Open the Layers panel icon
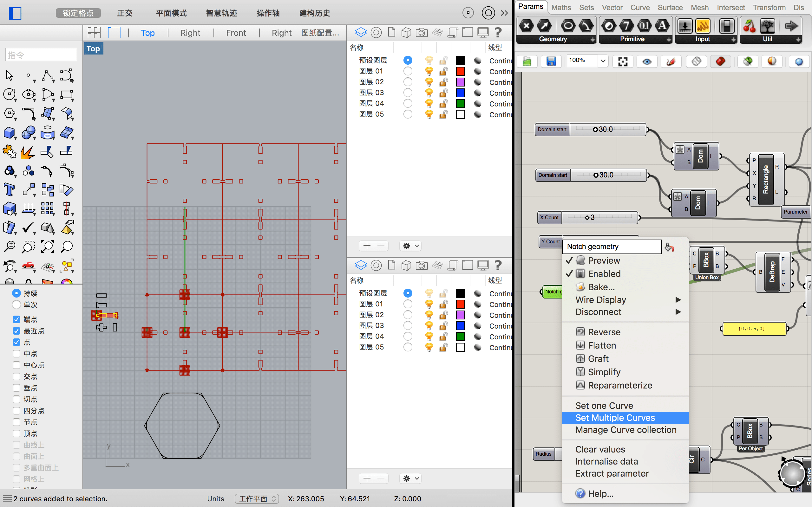 tap(361, 33)
